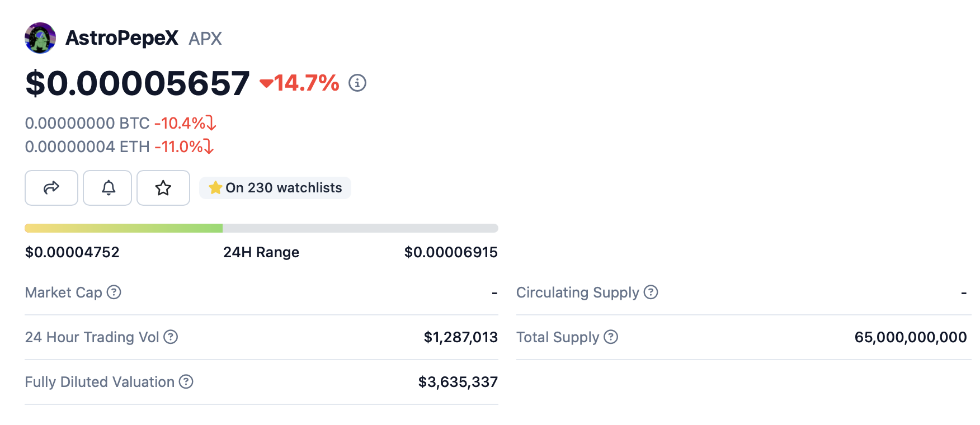
Task: Click the BTC price change arrow
Action: tap(211, 123)
